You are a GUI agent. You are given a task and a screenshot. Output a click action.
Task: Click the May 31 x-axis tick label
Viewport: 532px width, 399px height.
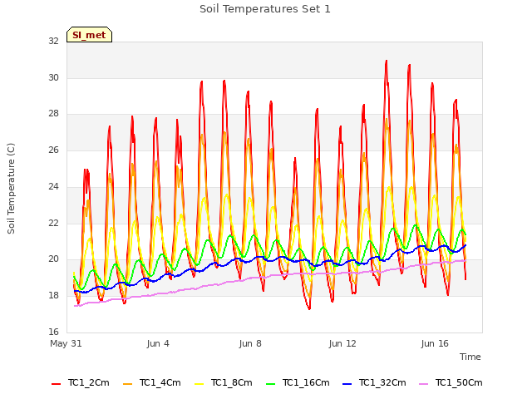[66, 343]
